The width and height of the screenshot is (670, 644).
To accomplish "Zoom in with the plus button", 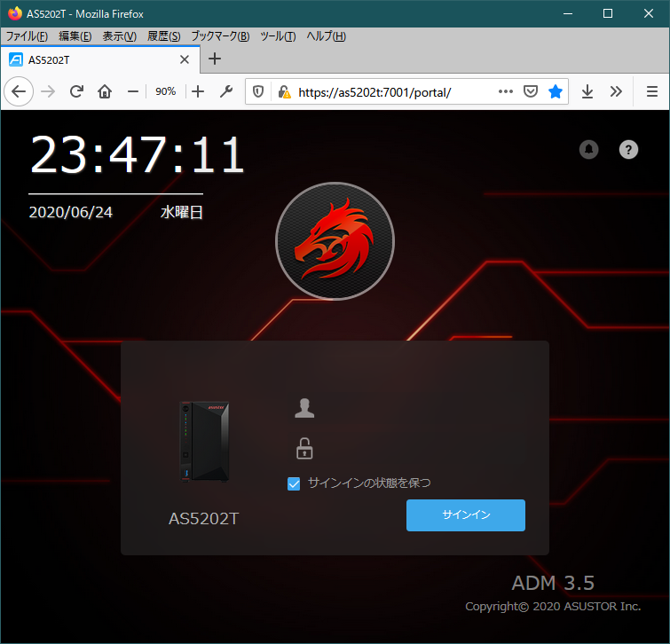I will 198,91.
